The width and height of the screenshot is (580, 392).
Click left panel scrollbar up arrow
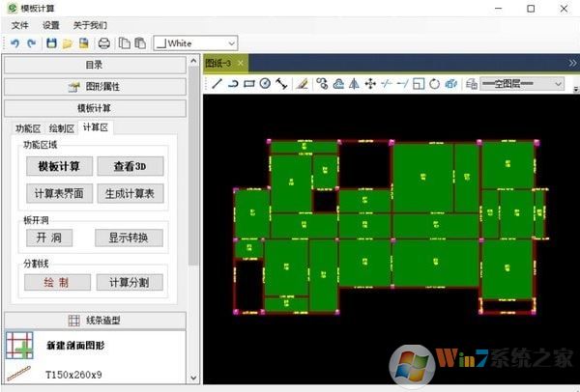(x=193, y=61)
